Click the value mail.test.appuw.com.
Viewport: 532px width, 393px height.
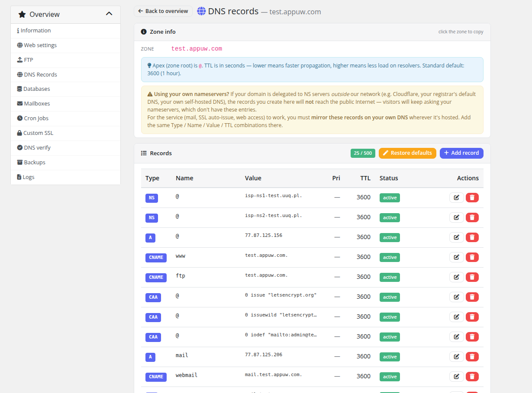(274, 374)
